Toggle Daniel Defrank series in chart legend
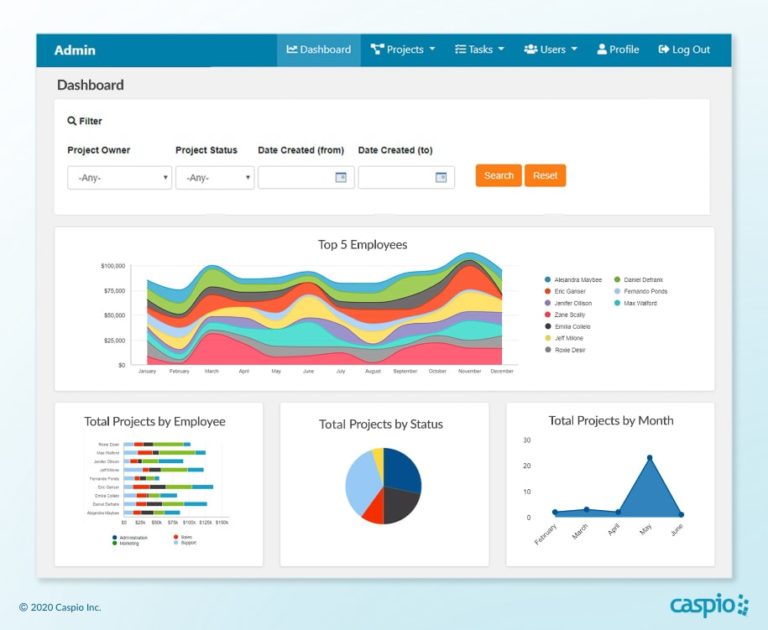 tap(617, 280)
